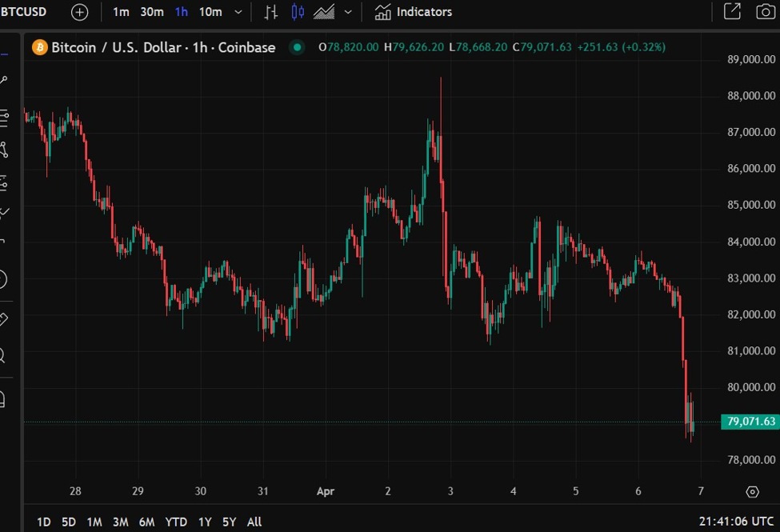Image resolution: width=780 pixels, height=532 pixels.
Task: Click the 79,071.63 current price label
Action: coord(750,422)
